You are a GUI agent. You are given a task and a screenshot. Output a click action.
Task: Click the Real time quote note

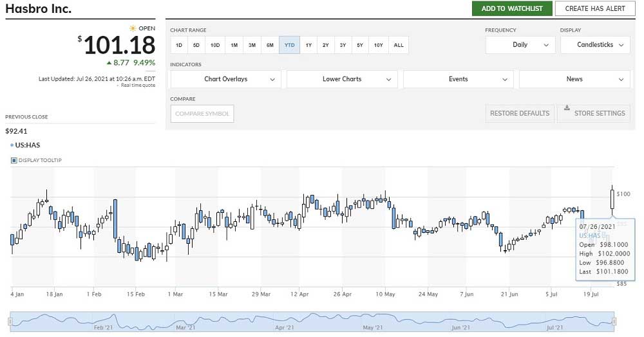(x=138, y=86)
